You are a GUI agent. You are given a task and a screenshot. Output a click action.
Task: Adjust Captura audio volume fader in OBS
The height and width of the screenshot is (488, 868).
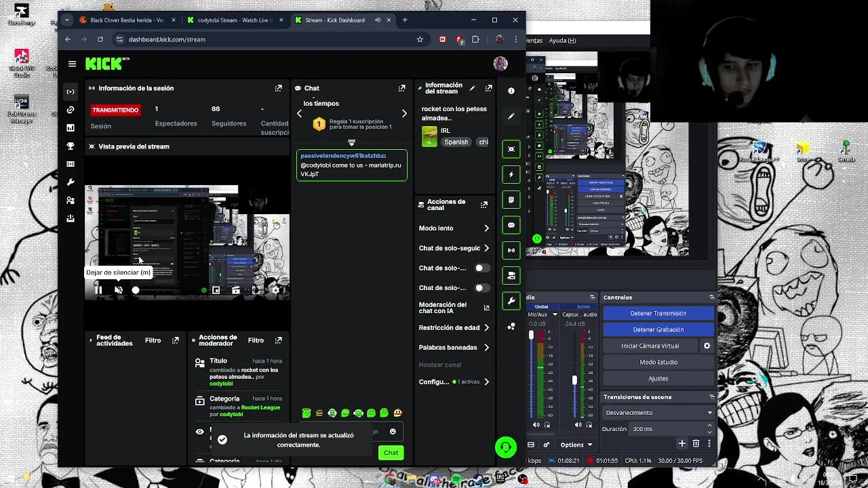tap(574, 380)
